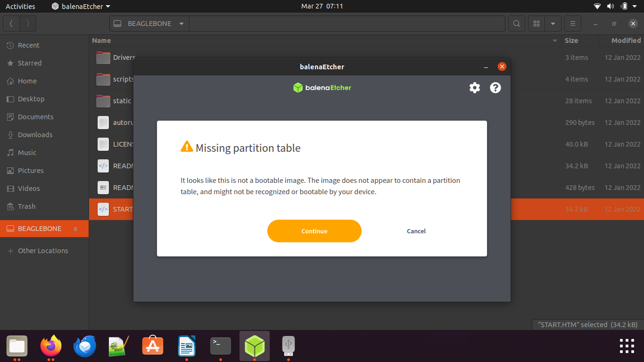Open Downloads in the Files sidebar
The width and height of the screenshot is (644, 362).
[x=44, y=135]
